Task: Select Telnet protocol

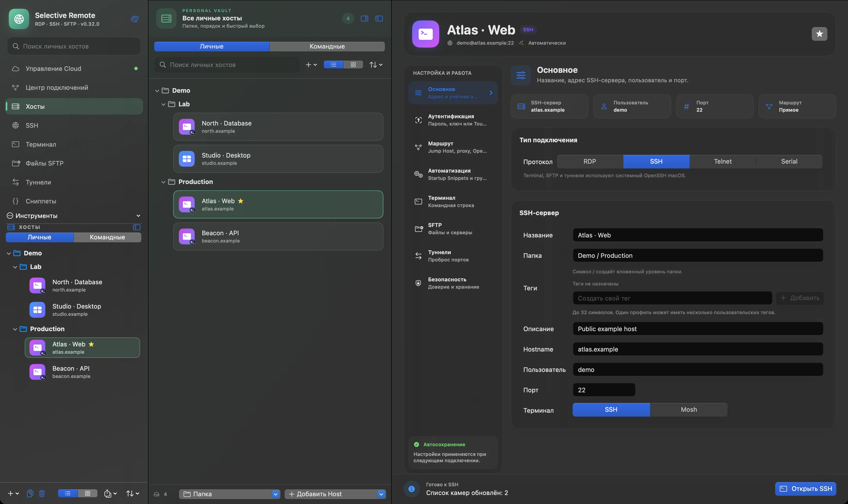Action: 723,162
